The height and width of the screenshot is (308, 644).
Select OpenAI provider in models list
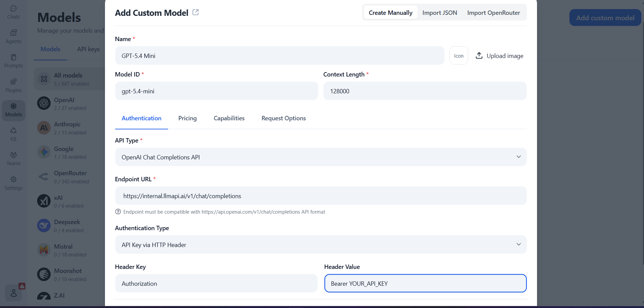69,103
